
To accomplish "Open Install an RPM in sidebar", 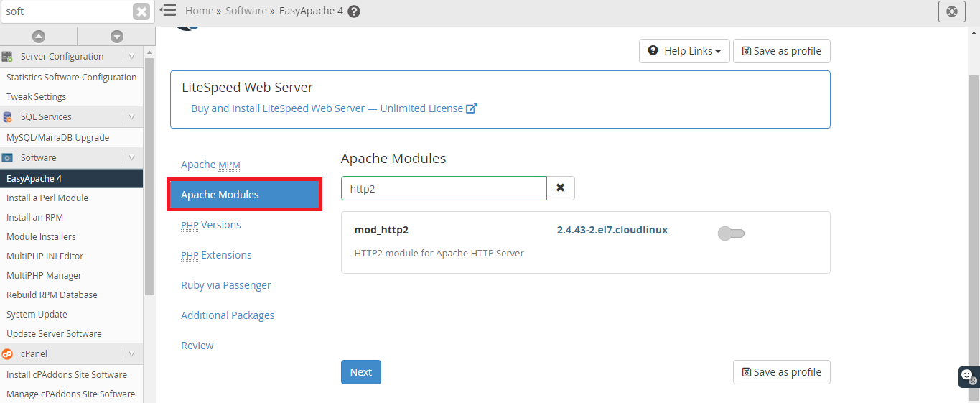I will (x=34, y=218).
